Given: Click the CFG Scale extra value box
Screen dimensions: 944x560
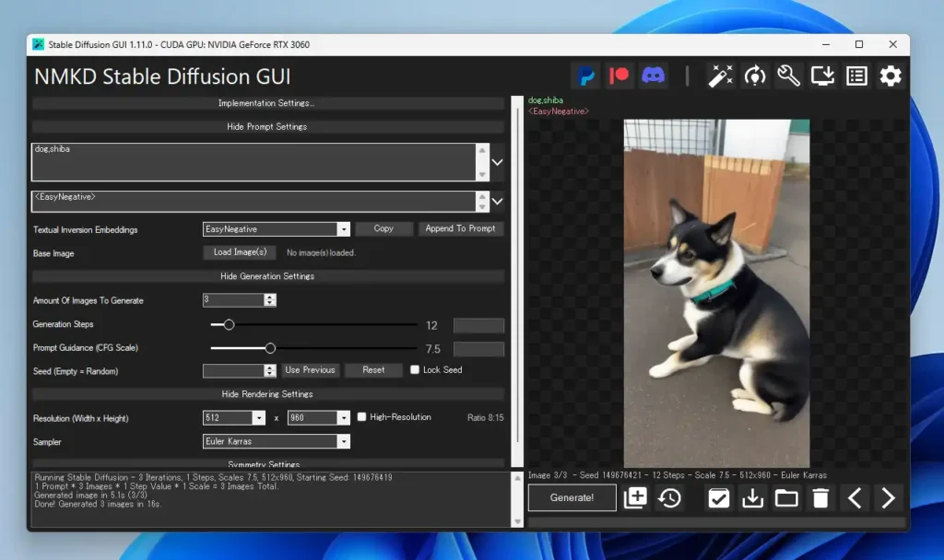Looking at the screenshot, I should pyautogui.click(x=478, y=349).
